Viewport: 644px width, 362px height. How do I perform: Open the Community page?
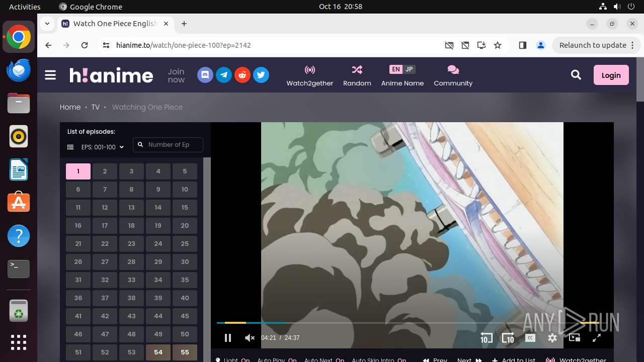(453, 76)
